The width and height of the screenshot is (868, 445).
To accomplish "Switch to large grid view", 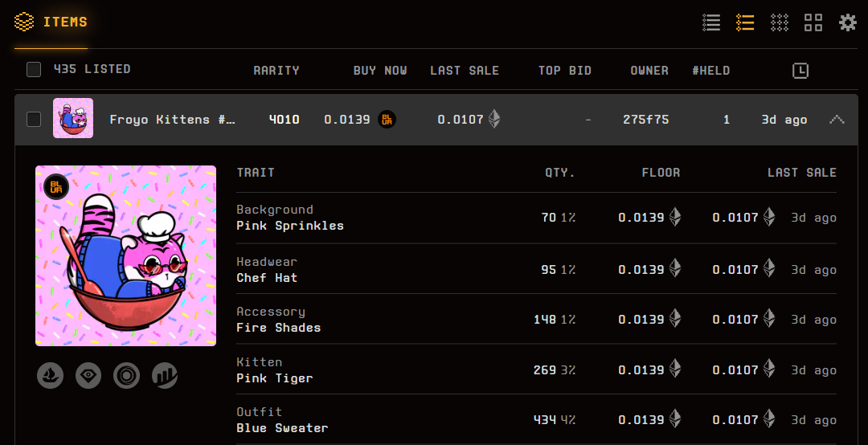I will 813,22.
